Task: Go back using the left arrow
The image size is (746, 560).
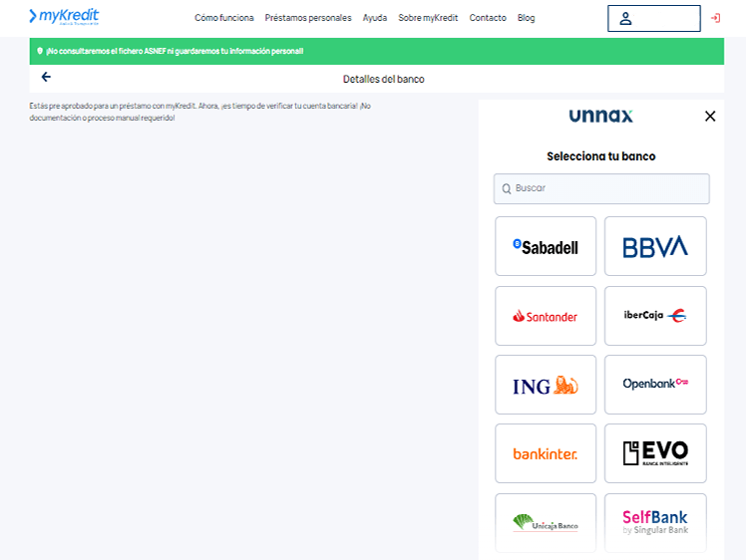Action: coord(46,77)
